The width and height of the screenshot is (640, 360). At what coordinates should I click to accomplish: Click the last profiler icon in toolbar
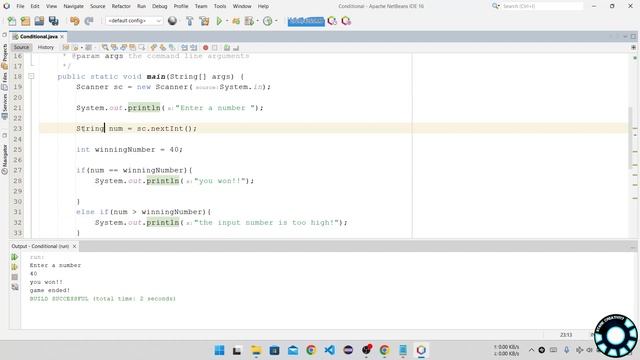click(x=346, y=21)
